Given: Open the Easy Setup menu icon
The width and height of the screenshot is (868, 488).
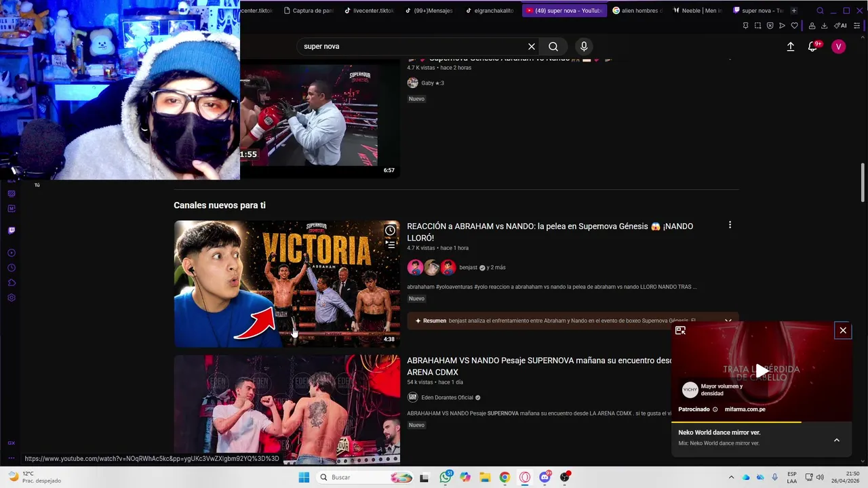Looking at the screenshot, I should click(x=857, y=26).
